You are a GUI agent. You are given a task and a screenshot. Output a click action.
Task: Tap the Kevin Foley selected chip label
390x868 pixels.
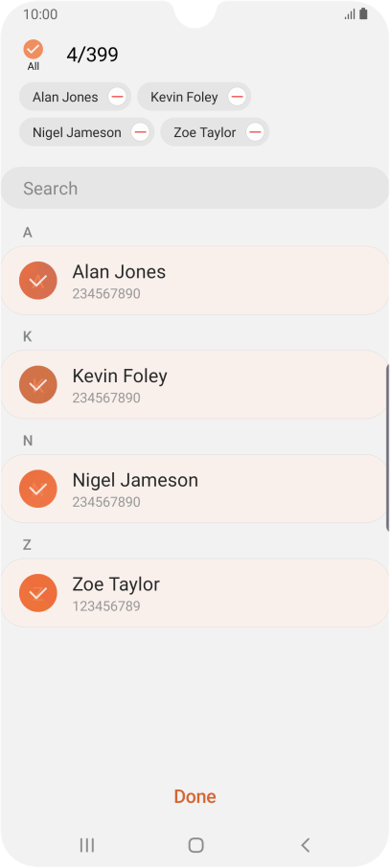click(x=184, y=97)
